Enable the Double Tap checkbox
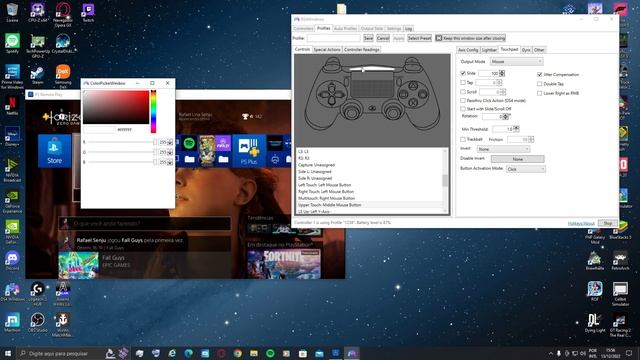 click(540, 84)
